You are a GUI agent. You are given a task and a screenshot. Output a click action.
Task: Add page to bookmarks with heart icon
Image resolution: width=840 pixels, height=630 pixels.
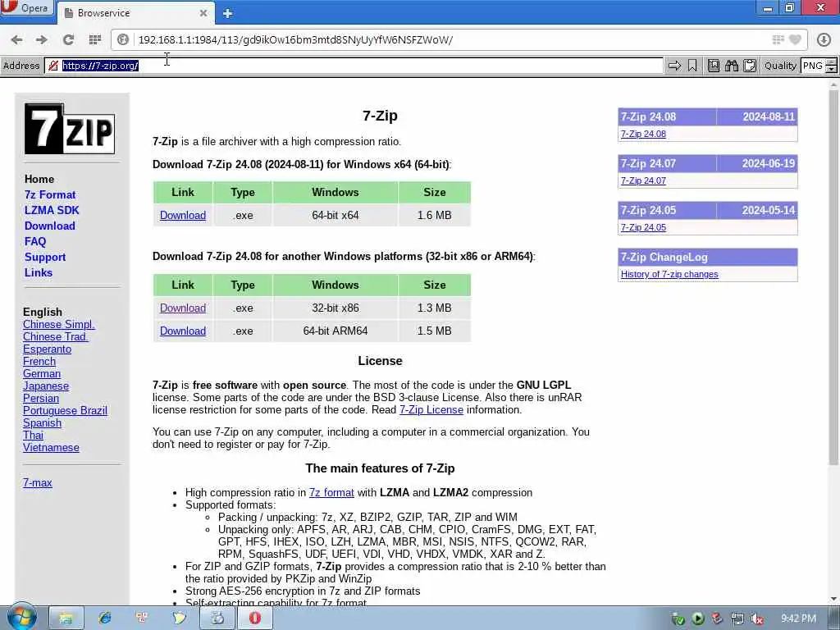[796, 39]
